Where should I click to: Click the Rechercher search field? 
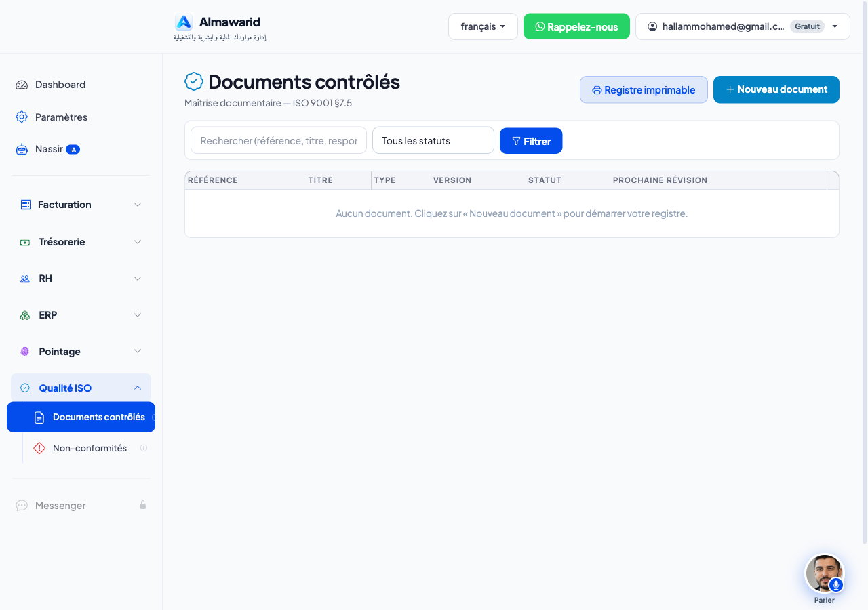(279, 140)
